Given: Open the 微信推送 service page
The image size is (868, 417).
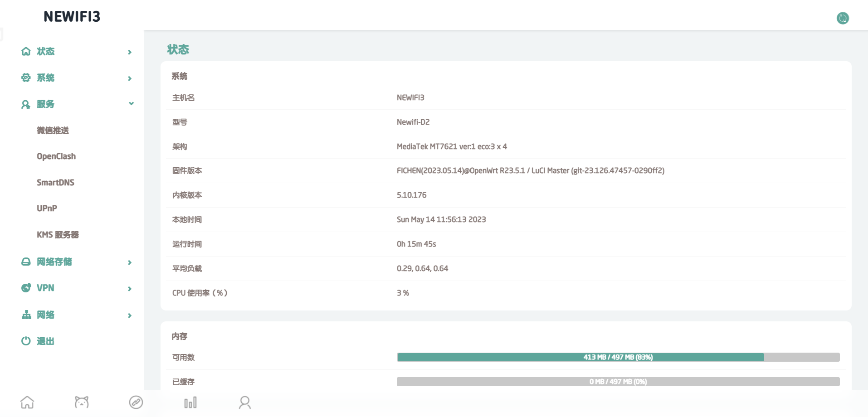Looking at the screenshot, I should [53, 130].
